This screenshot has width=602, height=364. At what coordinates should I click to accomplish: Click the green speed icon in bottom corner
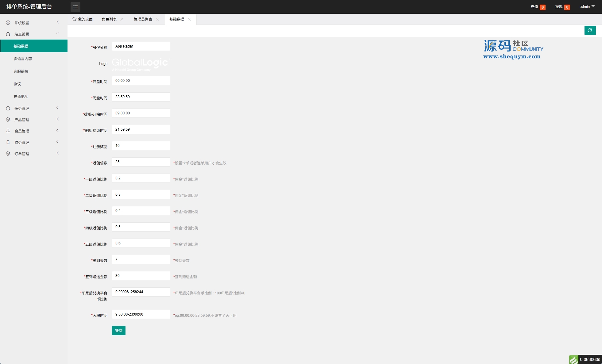[573, 359]
